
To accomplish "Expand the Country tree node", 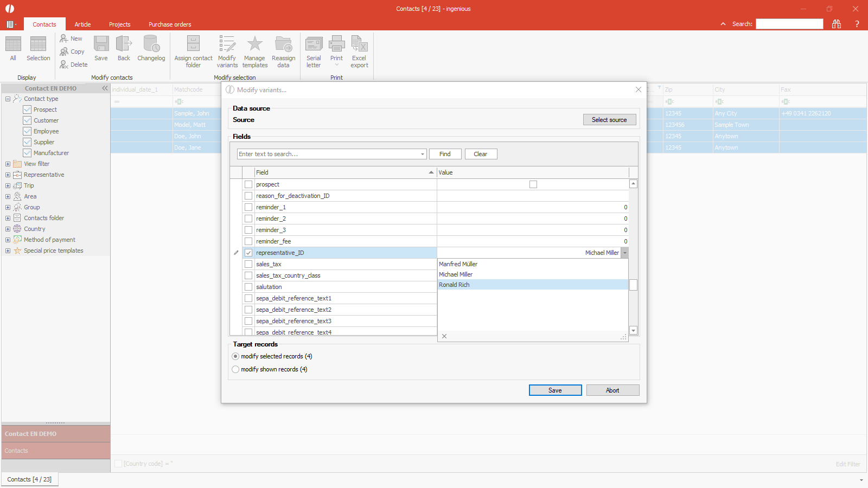I will click(x=8, y=229).
